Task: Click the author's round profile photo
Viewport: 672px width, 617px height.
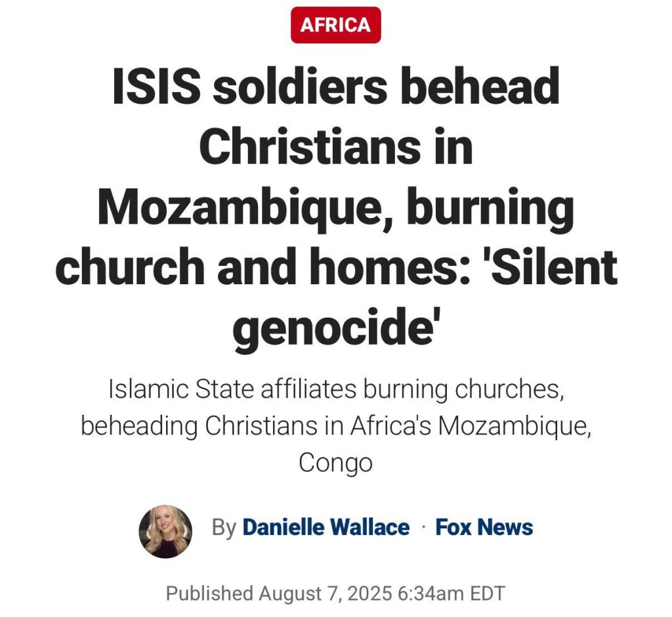Action: pyautogui.click(x=166, y=531)
